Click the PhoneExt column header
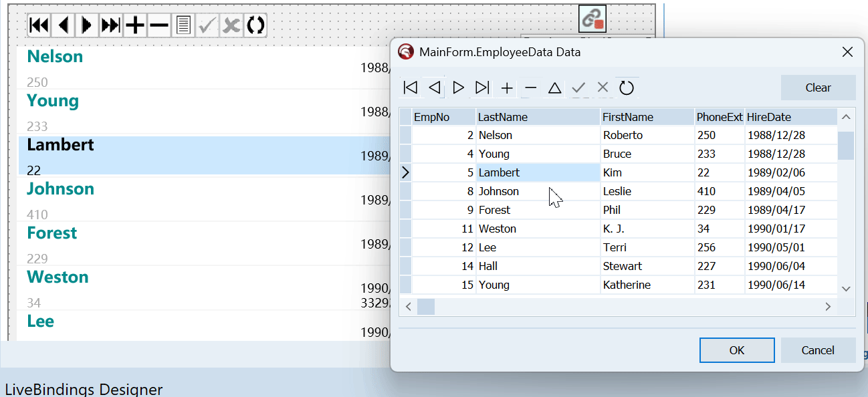This screenshot has height=397, width=868. [x=720, y=117]
